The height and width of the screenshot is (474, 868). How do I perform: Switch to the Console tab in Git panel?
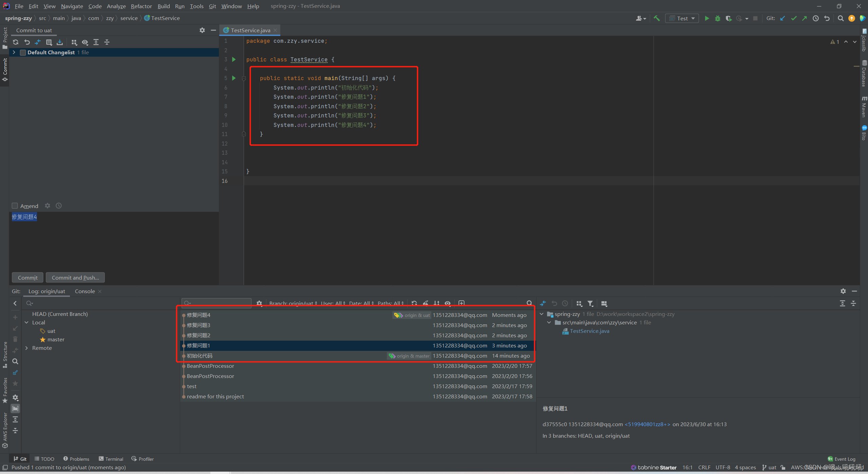point(85,291)
